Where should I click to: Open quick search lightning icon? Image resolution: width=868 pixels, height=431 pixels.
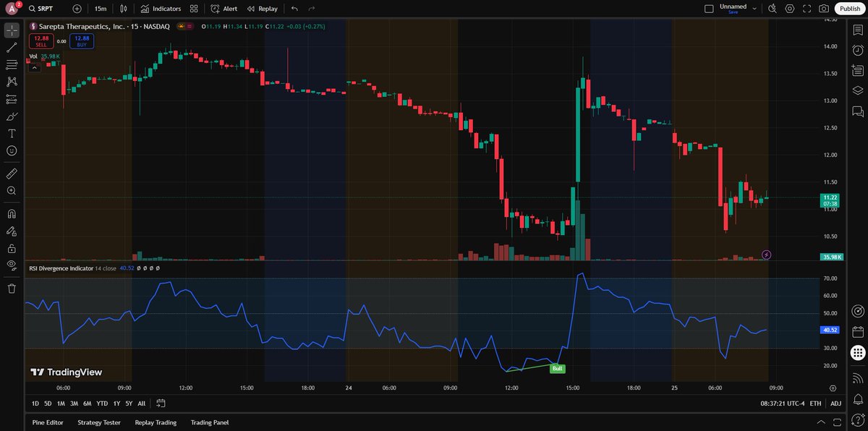tap(773, 9)
